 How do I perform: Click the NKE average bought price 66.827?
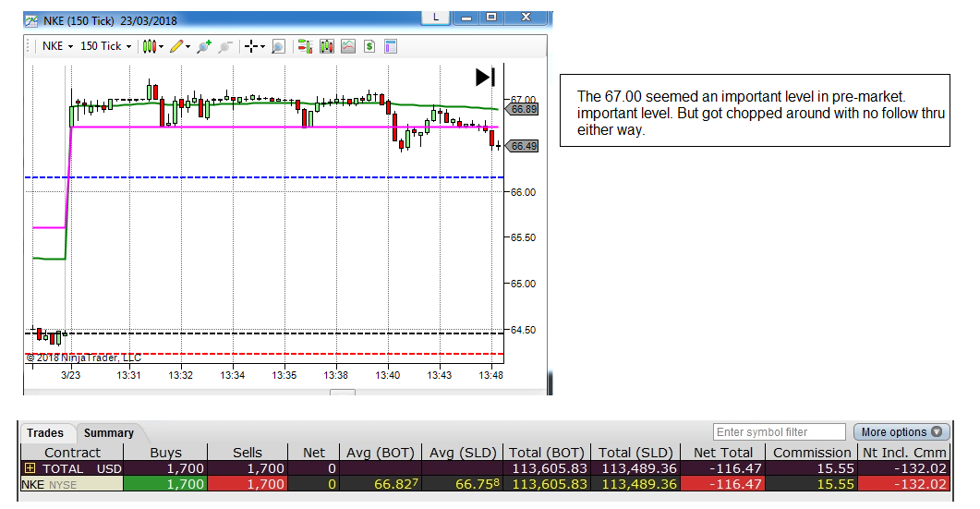point(380,484)
